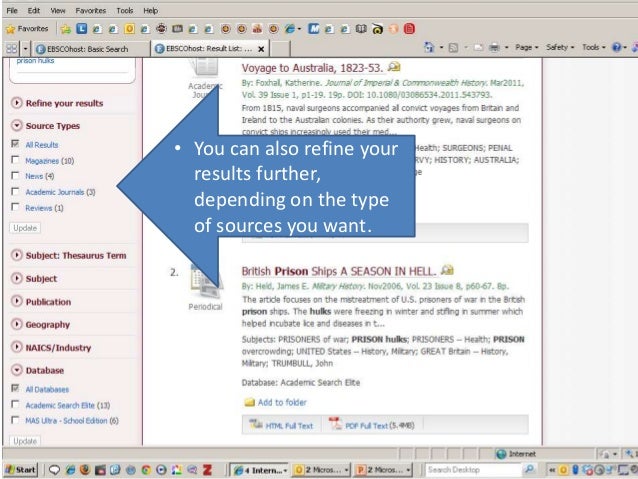638x479 pixels.
Task: Open the open-book bookmark icon
Action: 361,28
